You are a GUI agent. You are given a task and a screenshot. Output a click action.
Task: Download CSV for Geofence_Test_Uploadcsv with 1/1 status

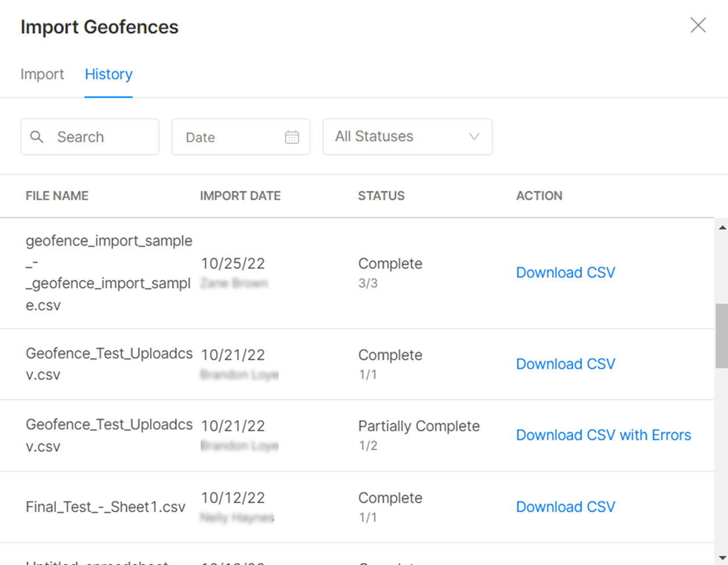(565, 364)
